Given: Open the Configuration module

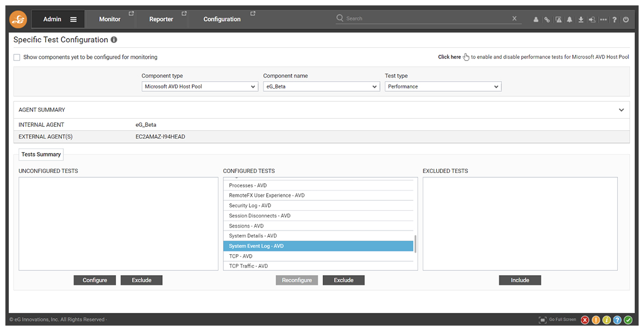Looking at the screenshot, I should click(222, 19).
